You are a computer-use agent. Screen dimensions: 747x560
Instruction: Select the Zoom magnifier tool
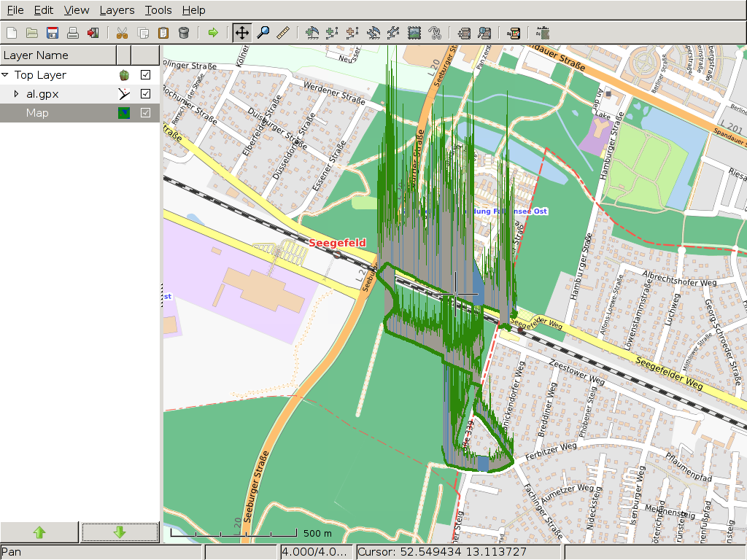click(x=263, y=32)
